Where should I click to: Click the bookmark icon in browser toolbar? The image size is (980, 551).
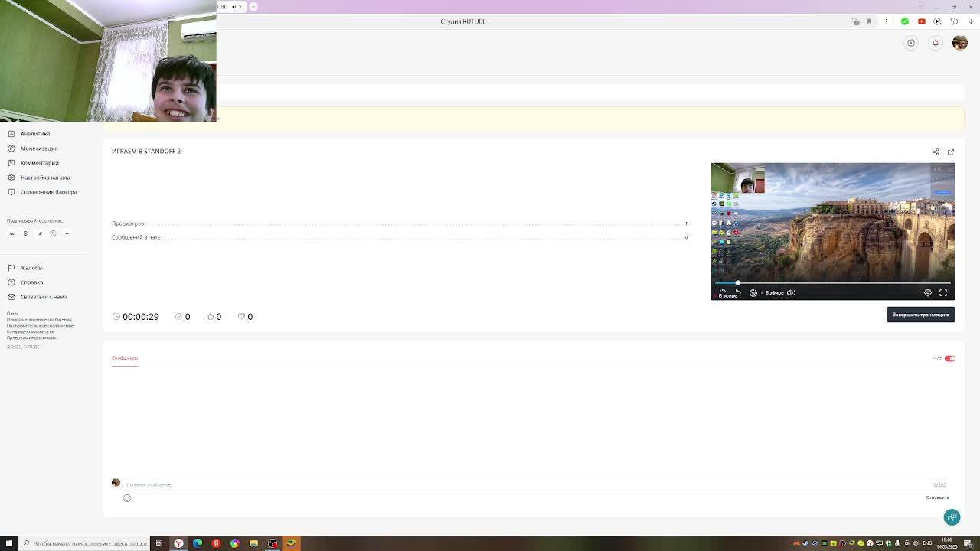[x=869, y=21]
